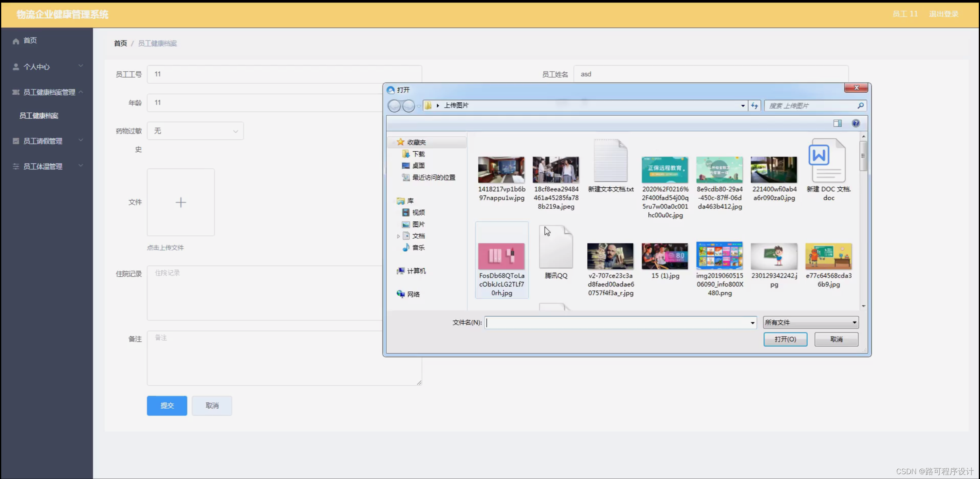
Task: Click the refresh arrows icon in address bar
Action: click(x=754, y=106)
